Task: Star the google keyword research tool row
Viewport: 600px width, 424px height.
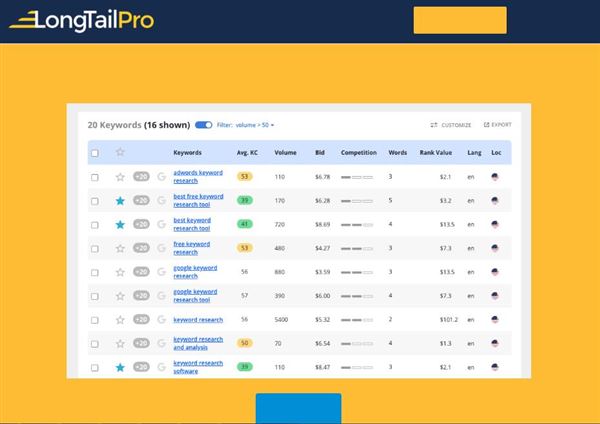Action: [x=120, y=296]
